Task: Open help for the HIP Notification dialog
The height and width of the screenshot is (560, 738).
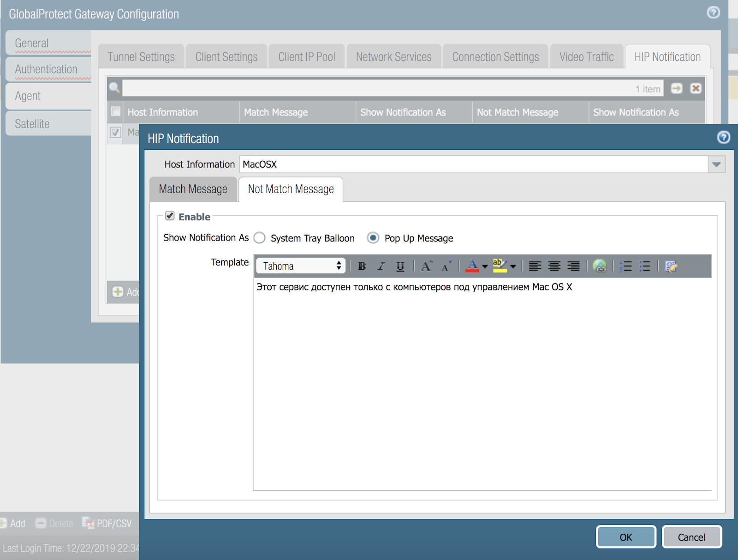Action: (x=724, y=137)
